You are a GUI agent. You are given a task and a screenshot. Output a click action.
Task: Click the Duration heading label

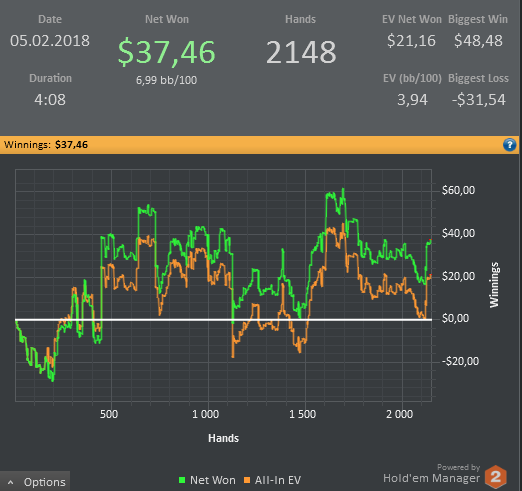50,78
